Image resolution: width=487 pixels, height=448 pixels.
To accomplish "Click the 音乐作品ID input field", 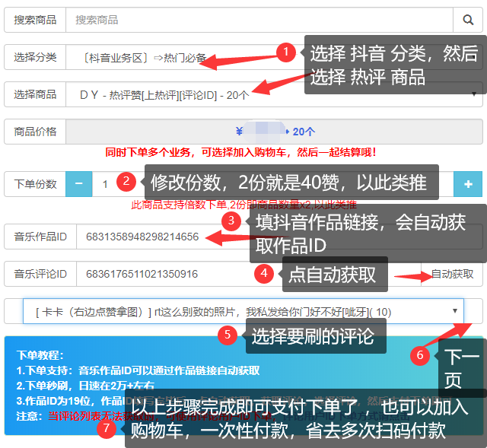I will click(152, 237).
